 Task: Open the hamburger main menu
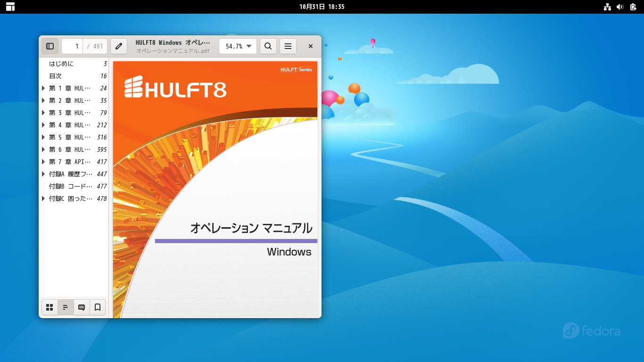point(288,46)
